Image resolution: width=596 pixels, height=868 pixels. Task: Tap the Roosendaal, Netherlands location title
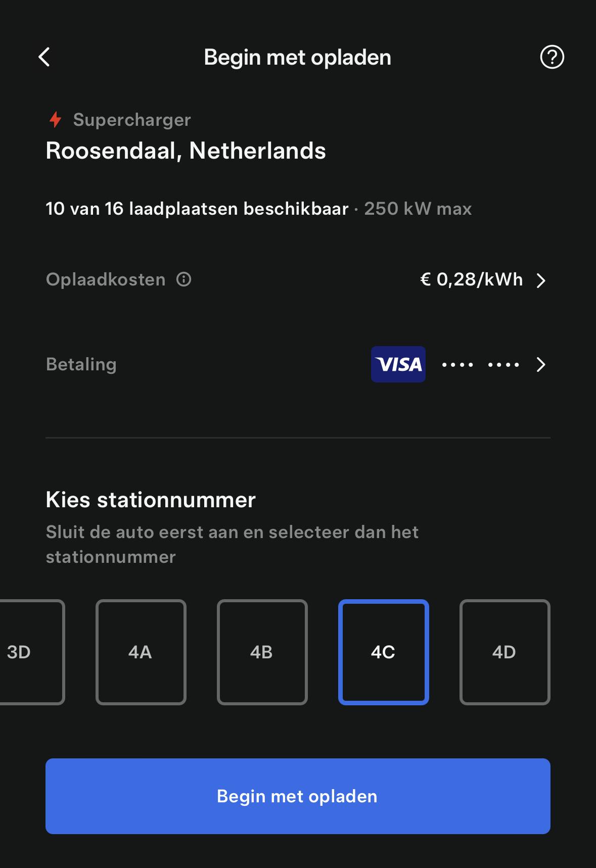coord(186,151)
